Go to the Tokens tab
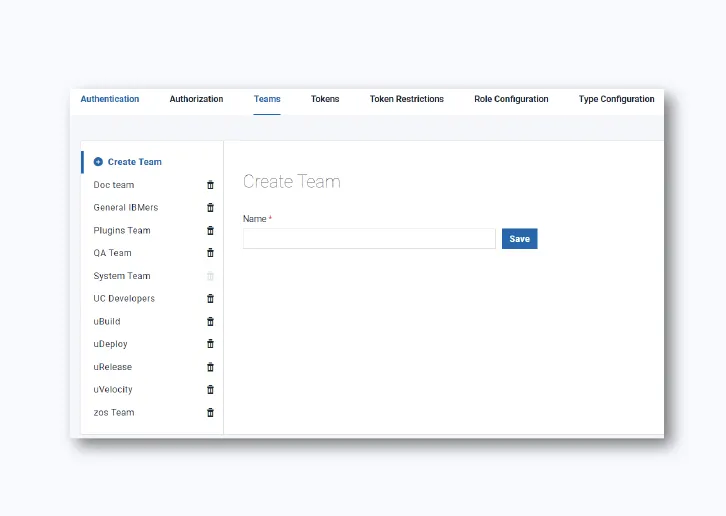The width and height of the screenshot is (726, 516). click(325, 99)
